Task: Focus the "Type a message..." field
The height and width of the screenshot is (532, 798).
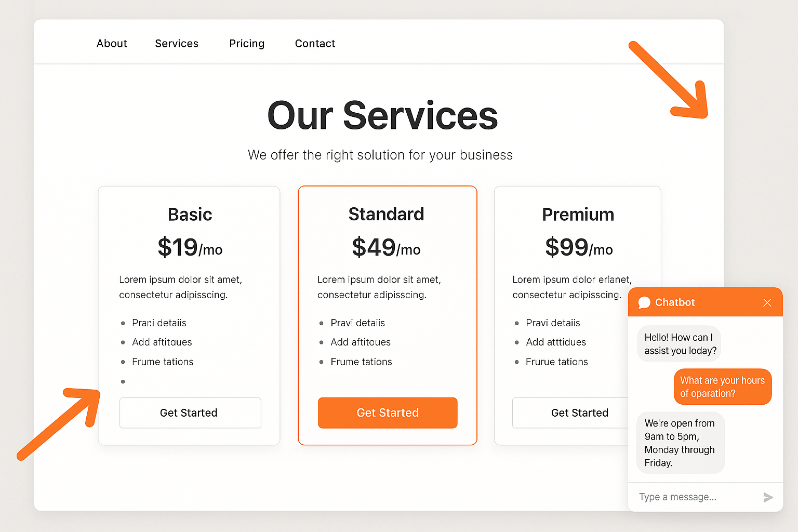Action: pyautogui.click(x=696, y=497)
